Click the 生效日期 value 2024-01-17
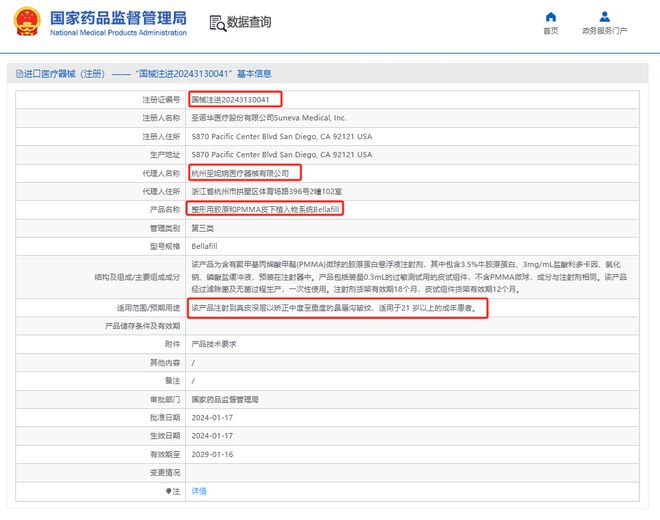Image resolution: width=660 pixels, height=520 pixels. [x=212, y=436]
